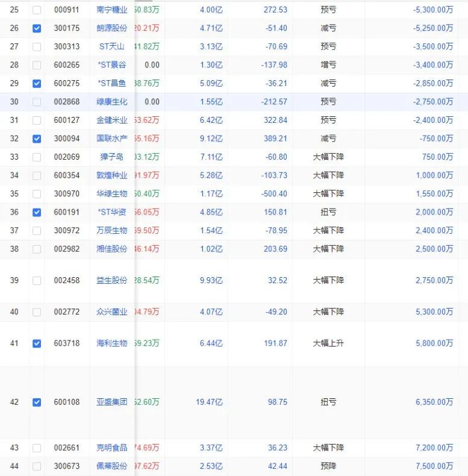This screenshot has width=468, height=476.
Task: Open 金健米业 stock details
Action: (111, 121)
